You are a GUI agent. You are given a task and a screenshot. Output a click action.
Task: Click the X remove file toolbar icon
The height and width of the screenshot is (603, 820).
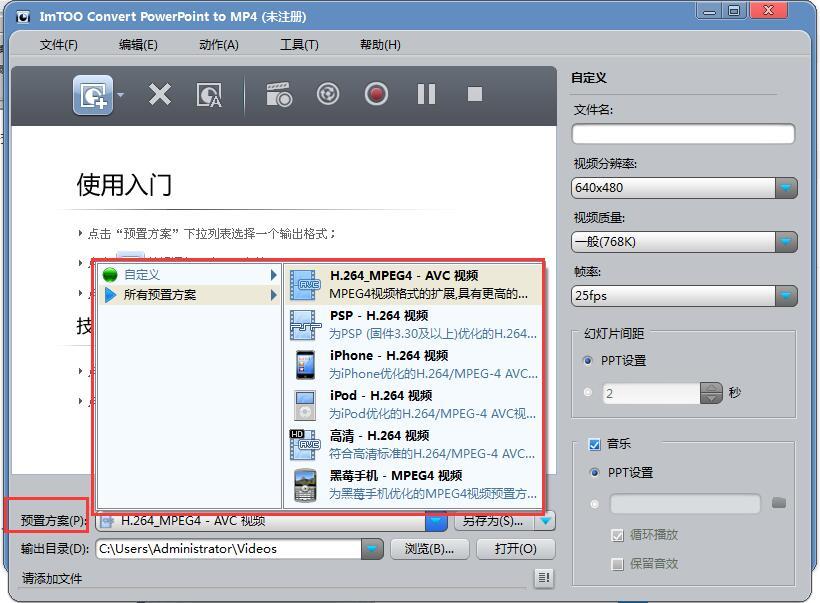pos(160,95)
